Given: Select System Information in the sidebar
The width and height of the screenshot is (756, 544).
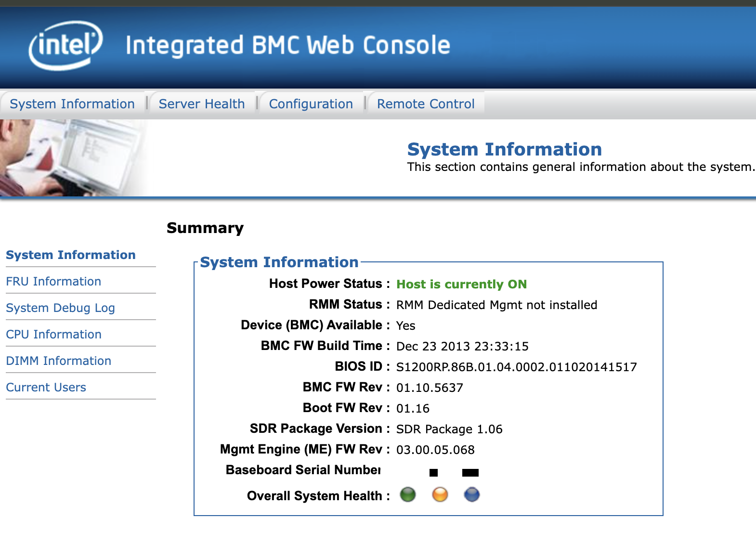Looking at the screenshot, I should pos(71,255).
